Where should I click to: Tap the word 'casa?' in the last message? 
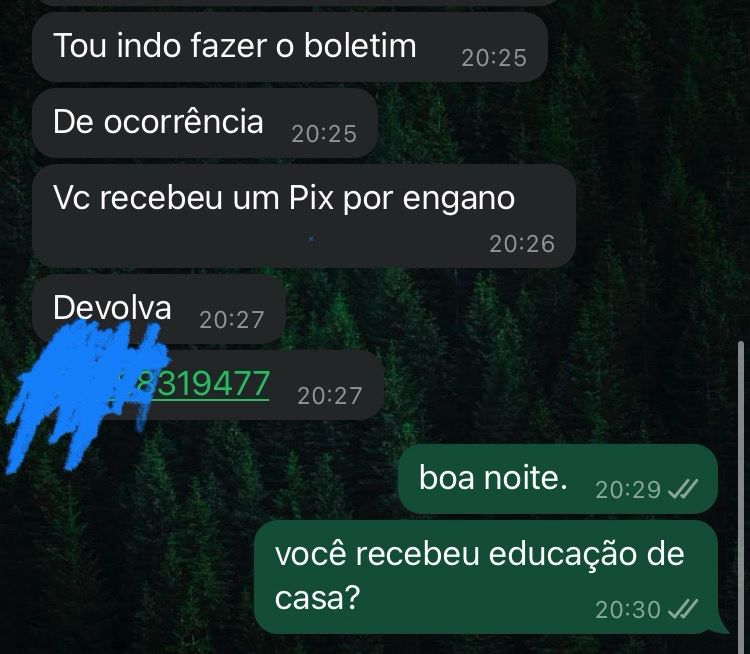[x=317, y=598]
